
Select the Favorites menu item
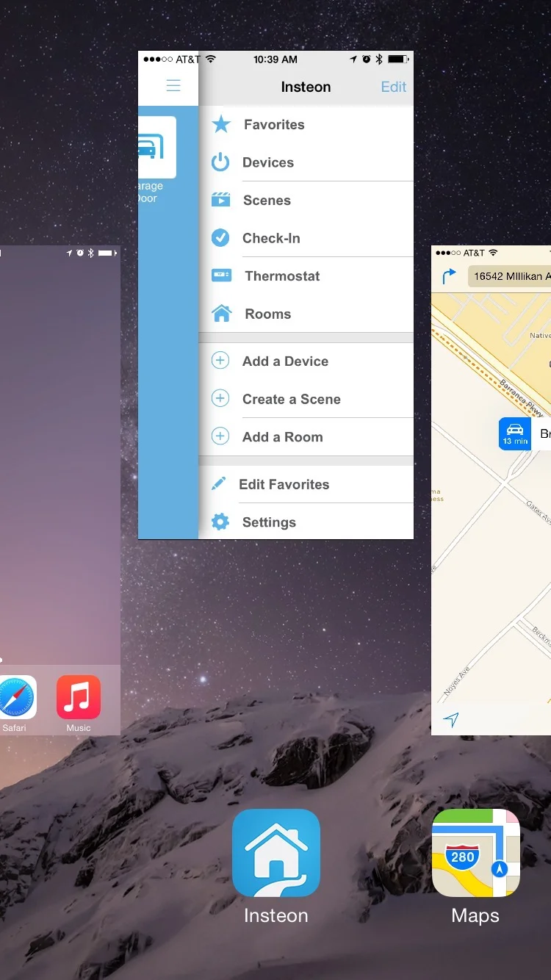306,124
